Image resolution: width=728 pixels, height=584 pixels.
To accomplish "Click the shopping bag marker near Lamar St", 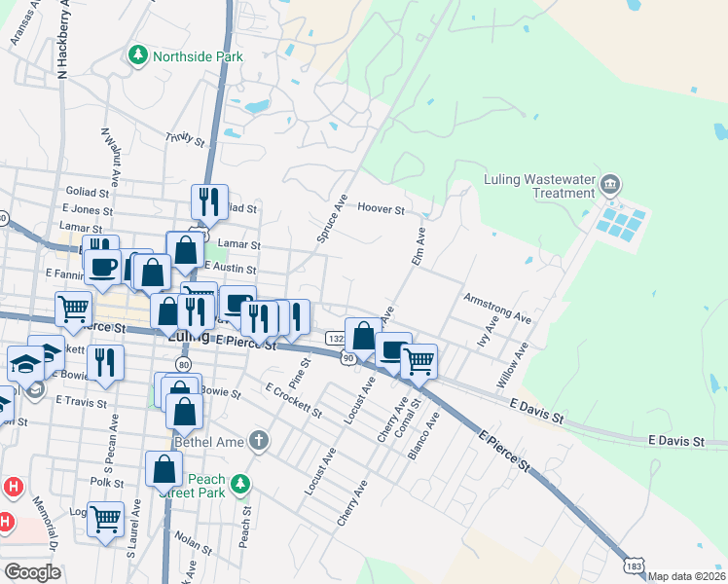I will tap(185, 250).
